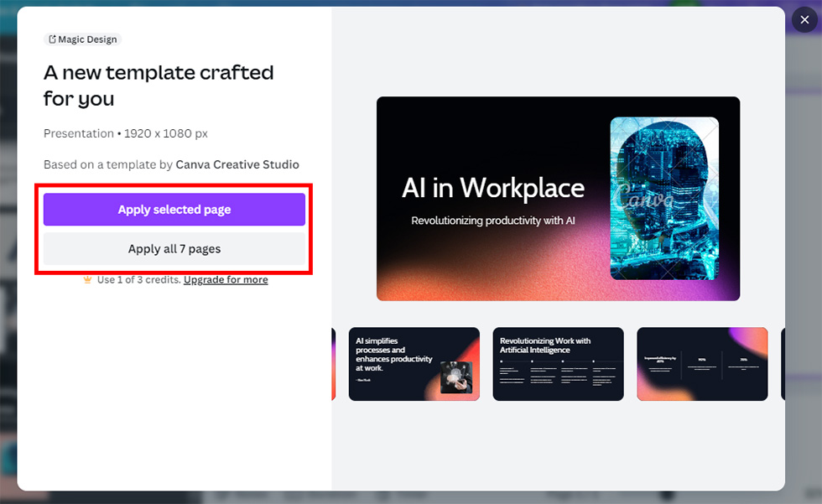Open Canva Creative Studio creator link

[237, 164]
